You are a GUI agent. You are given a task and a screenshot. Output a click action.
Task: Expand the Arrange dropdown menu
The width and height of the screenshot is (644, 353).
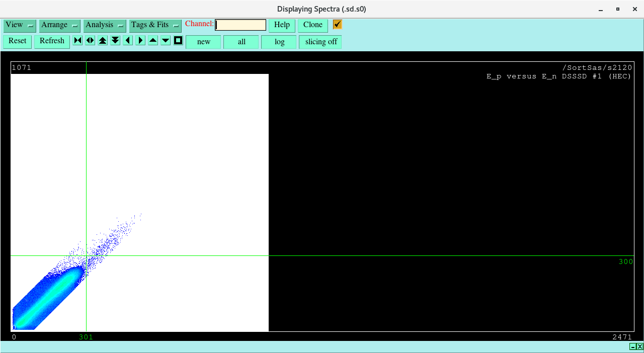click(60, 25)
